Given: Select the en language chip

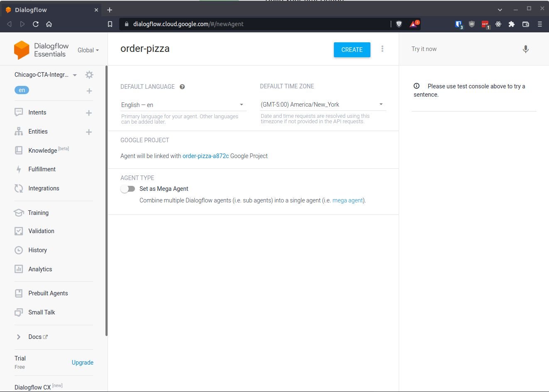Looking at the screenshot, I should (x=22, y=90).
